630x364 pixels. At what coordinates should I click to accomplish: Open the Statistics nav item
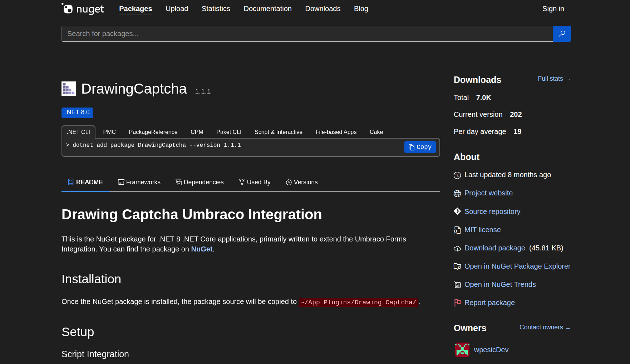click(x=216, y=9)
